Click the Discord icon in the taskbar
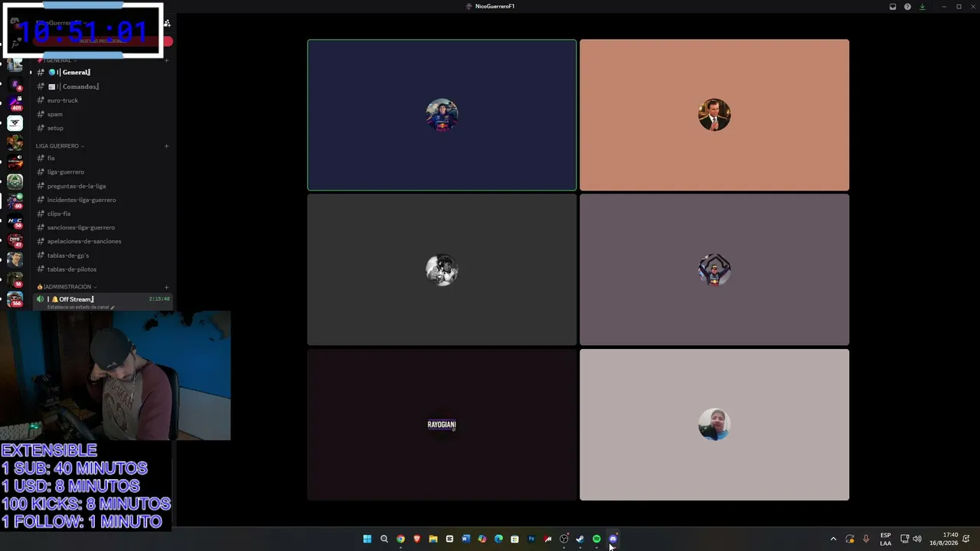This screenshot has width=980, height=551. 613,539
